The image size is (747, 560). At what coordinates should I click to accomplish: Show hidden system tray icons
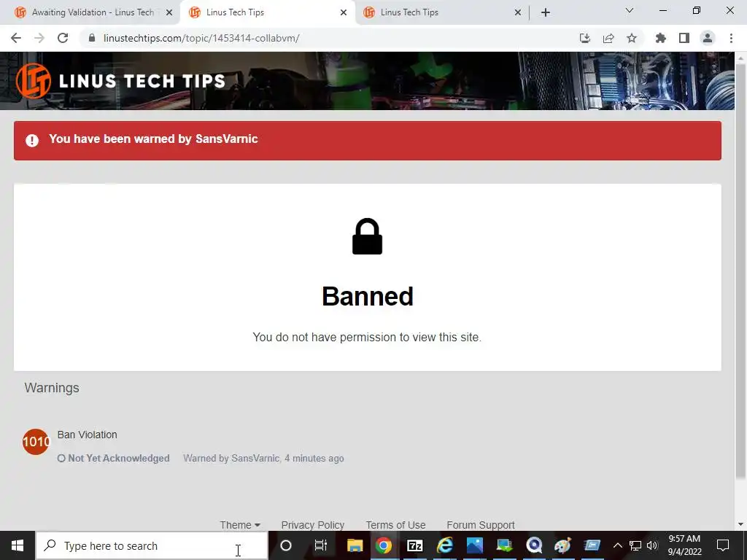click(617, 545)
